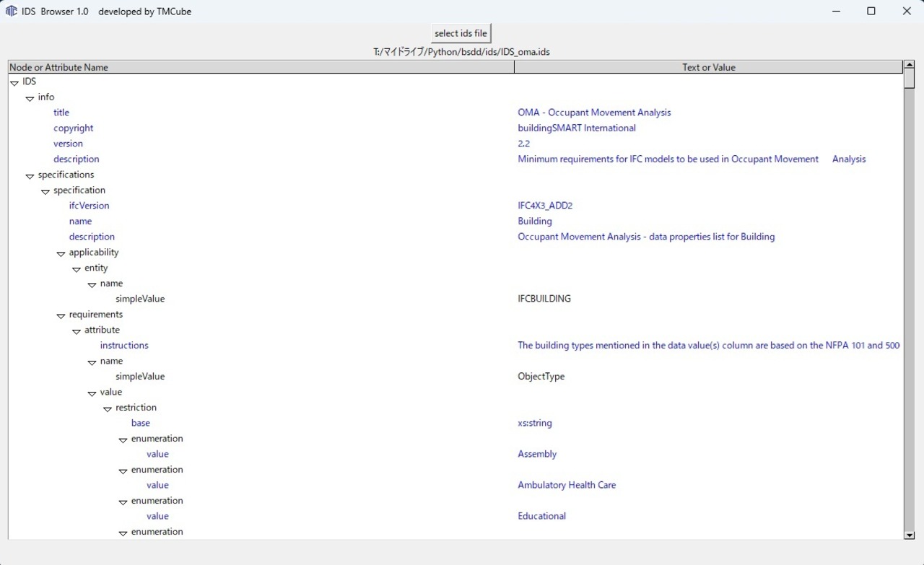Collapse the applicability node
The image size is (924, 565).
point(61,253)
